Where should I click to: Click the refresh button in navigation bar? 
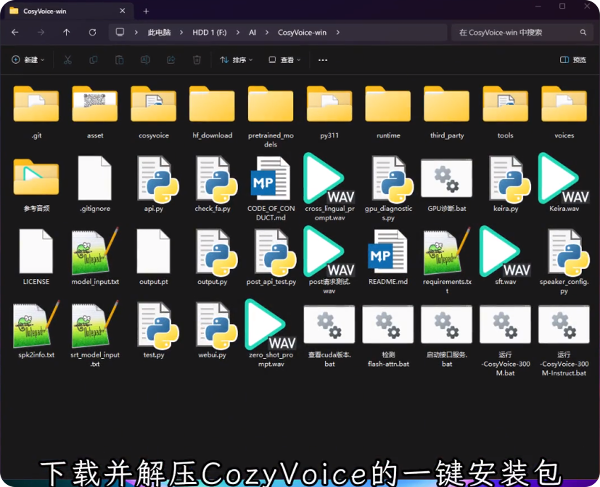pyautogui.click(x=92, y=32)
